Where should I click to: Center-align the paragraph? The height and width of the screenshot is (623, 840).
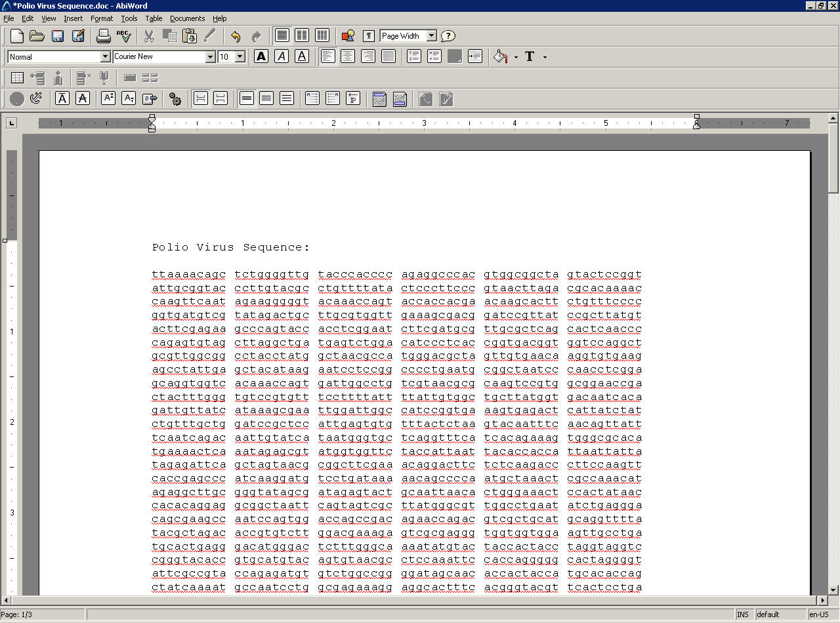[348, 56]
